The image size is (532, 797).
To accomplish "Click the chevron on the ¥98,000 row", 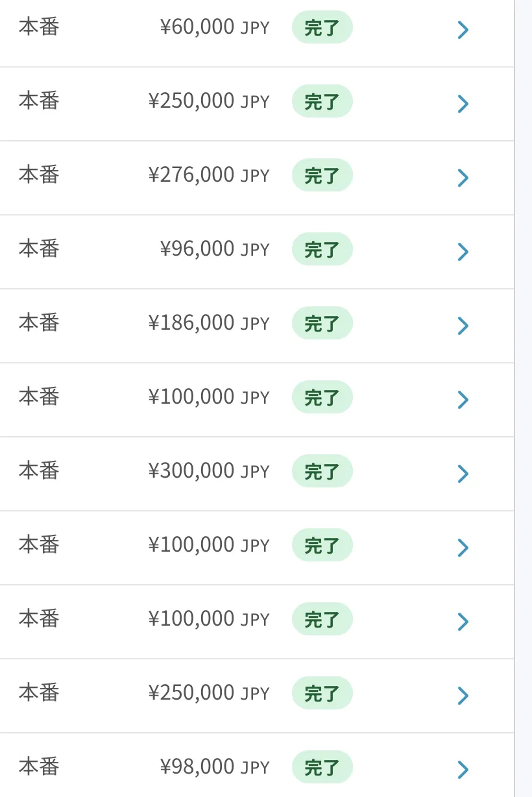I will (463, 769).
